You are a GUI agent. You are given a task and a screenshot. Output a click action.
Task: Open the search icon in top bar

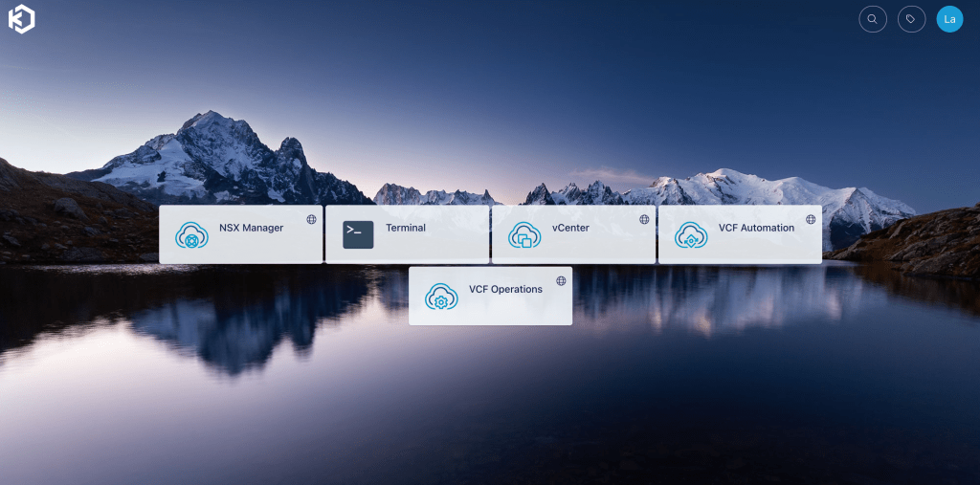873,19
